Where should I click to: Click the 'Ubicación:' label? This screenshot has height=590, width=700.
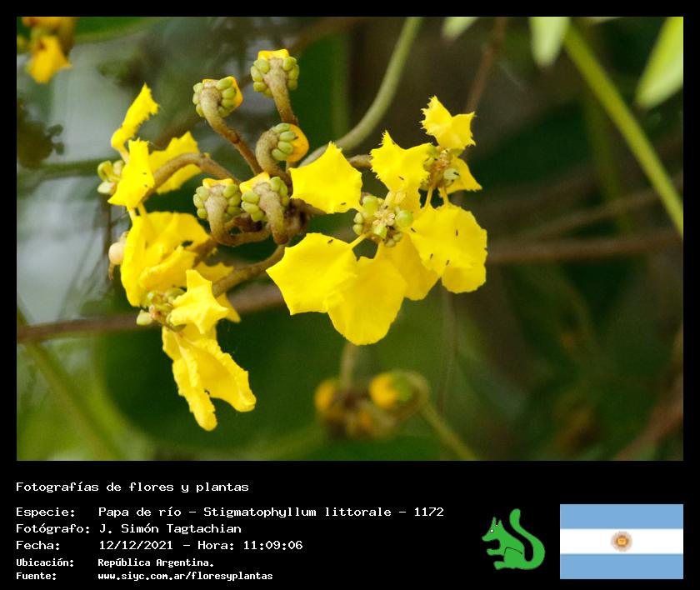coord(45,562)
